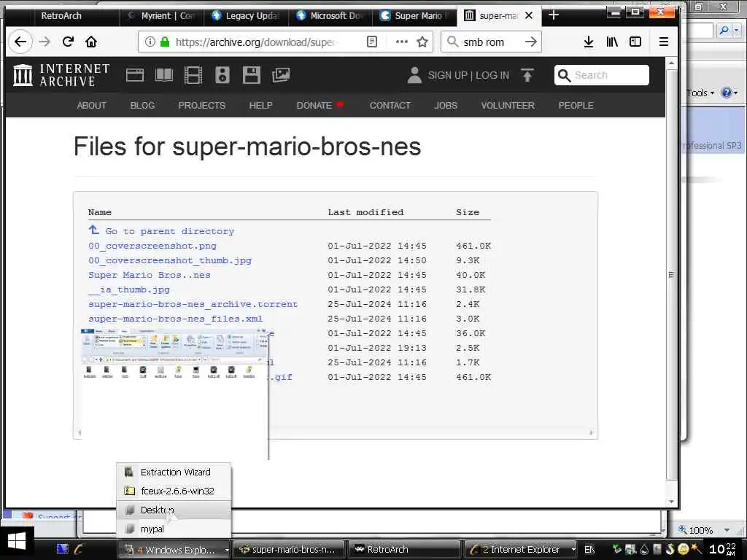Show site information icon in address bar

point(150,42)
